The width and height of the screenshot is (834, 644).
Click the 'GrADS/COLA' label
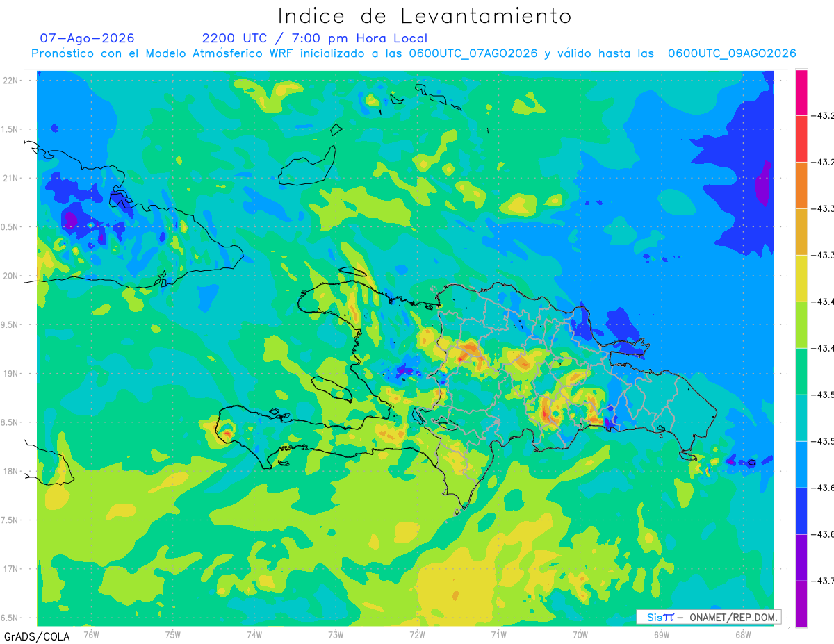pyautogui.click(x=37, y=636)
